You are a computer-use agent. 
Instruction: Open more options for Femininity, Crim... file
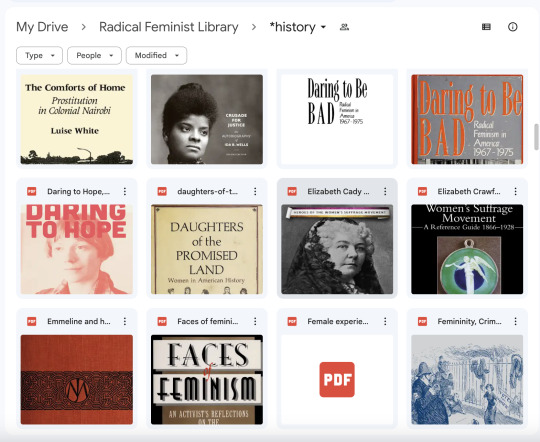[515, 322]
